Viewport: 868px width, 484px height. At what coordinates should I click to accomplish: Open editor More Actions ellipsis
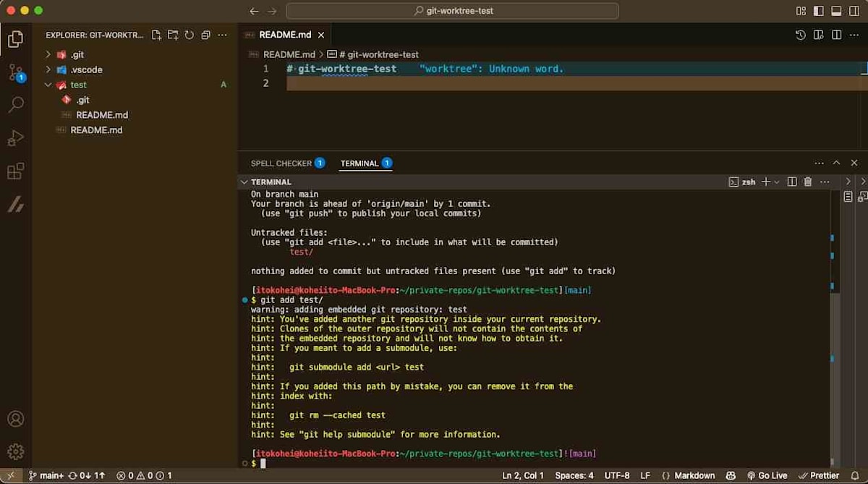point(854,35)
